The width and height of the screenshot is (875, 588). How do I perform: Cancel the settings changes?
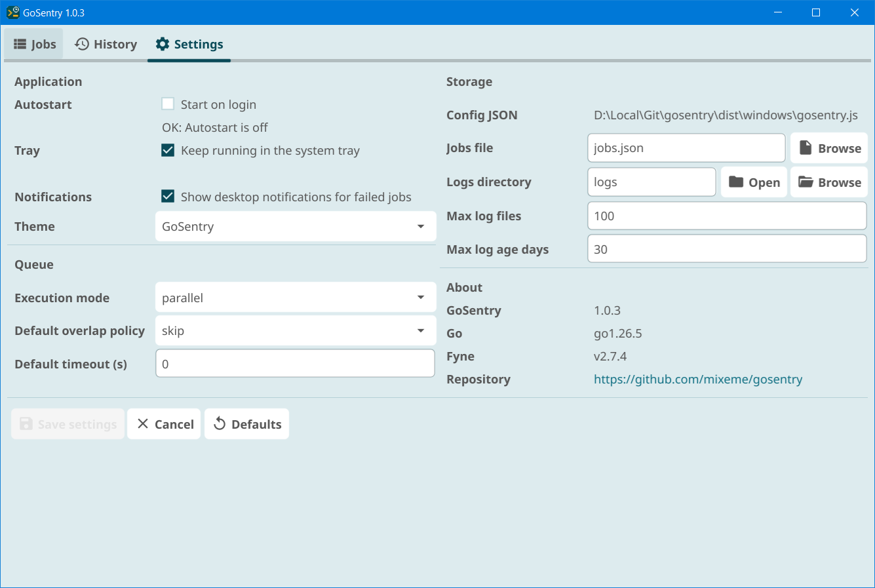click(164, 424)
